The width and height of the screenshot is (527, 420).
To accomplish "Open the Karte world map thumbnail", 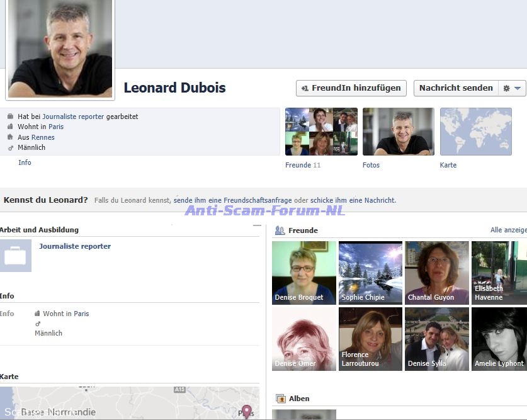I will click(475, 132).
